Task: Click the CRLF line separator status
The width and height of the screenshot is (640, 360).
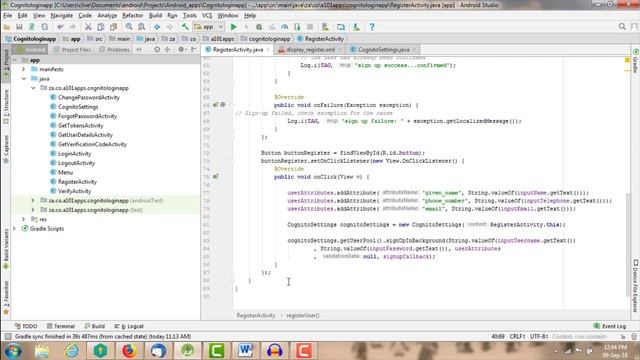Action: tap(517, 336)
